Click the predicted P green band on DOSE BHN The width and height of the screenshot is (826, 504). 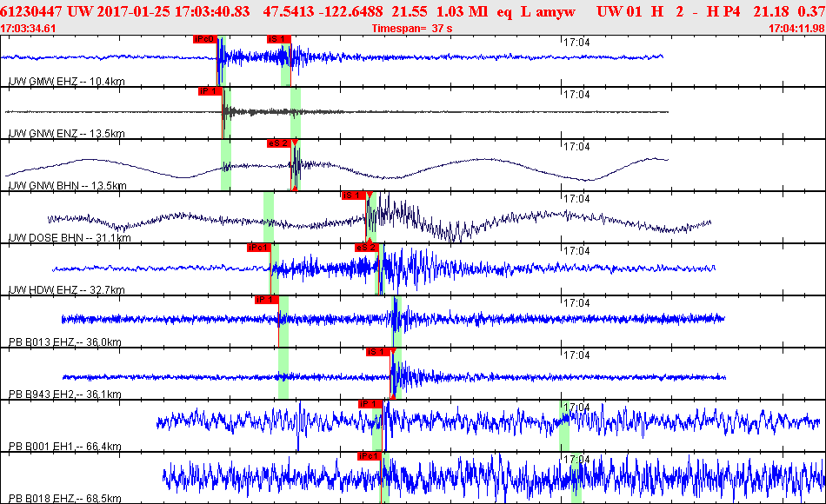click(268, 217)
